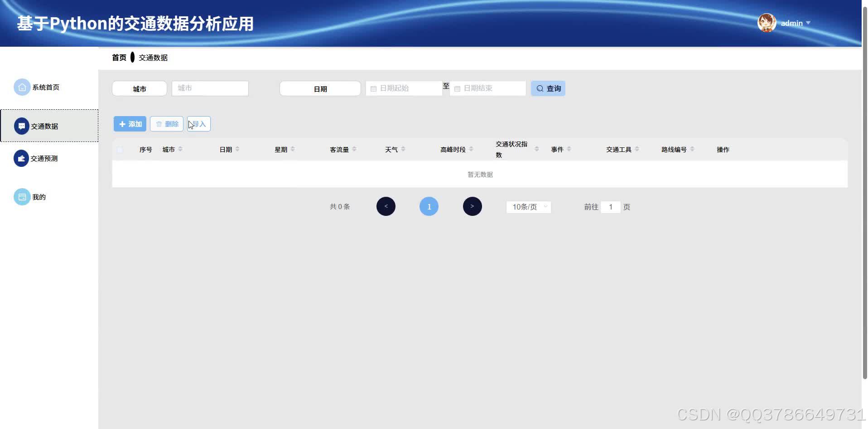Click the 首页 breadcrumb item
This screenshot has width=868, height=429.
coord(119,57)
